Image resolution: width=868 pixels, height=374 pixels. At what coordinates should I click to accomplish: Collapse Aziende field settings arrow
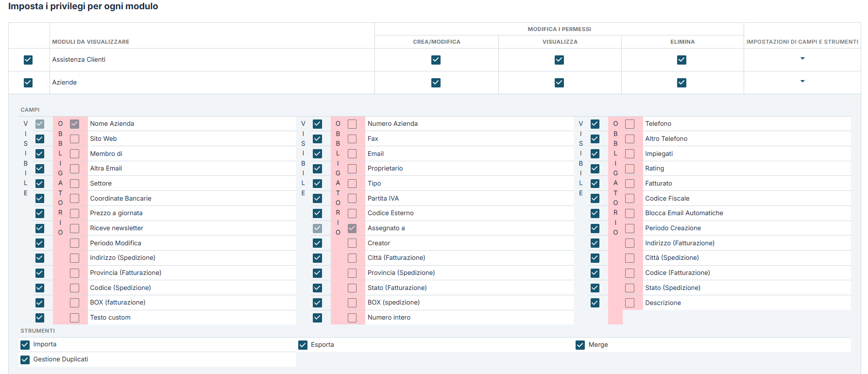pos(802,82)
